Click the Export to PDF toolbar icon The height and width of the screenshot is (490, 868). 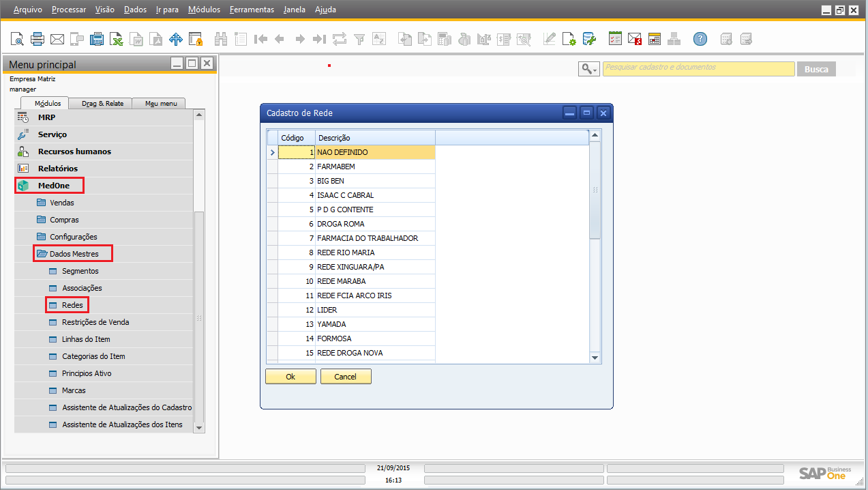(x=156, y=39)
